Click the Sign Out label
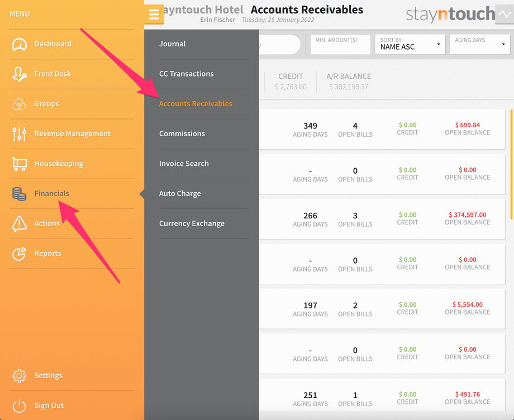 [x=49, y=405]
